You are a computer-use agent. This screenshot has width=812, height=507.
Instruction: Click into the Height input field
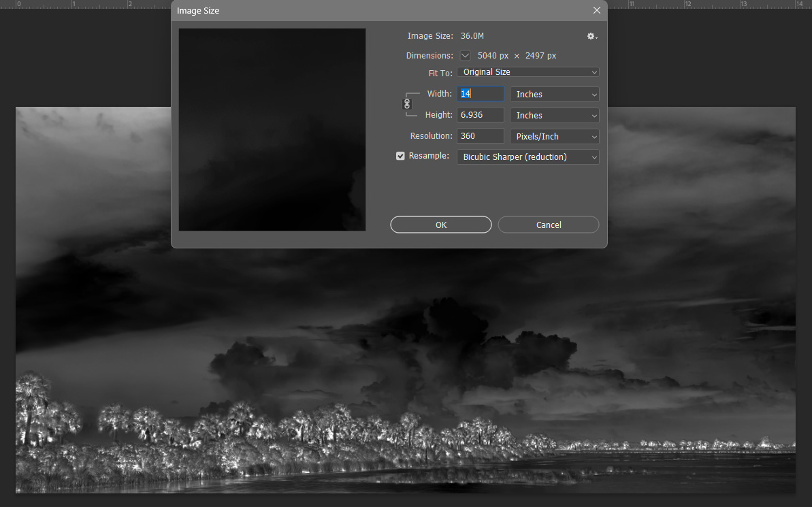480,115
